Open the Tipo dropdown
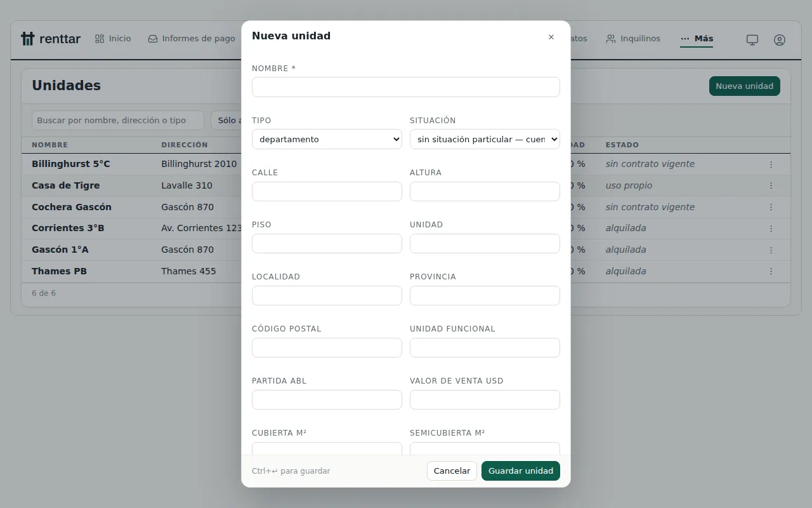 click(x=327, y=139)
